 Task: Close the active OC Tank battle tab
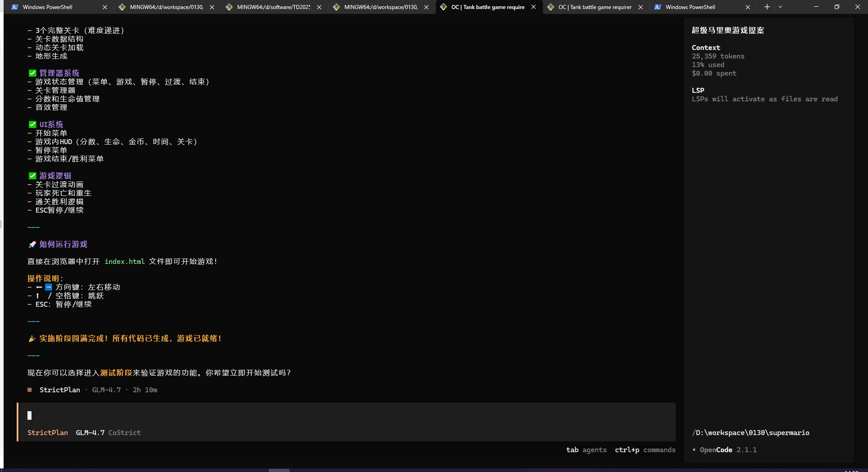coord(533,7)
